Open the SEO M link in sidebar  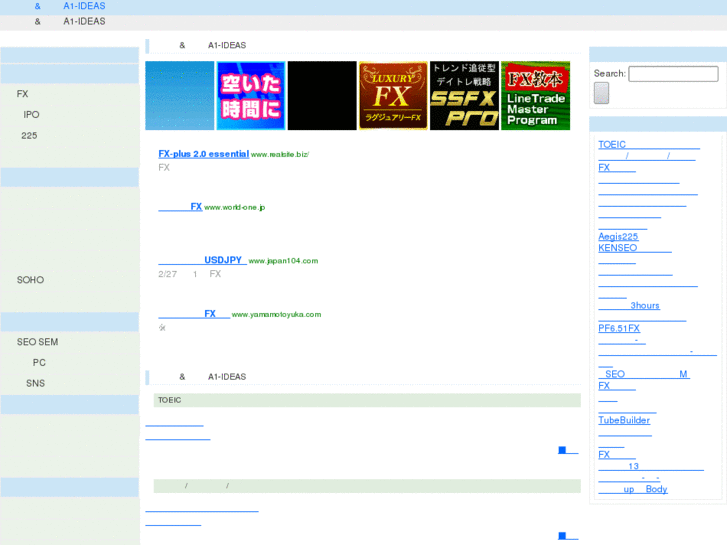(x=644, y=374)
